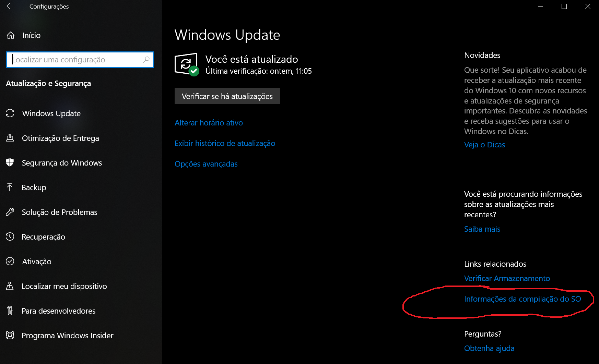
Task: Click the Localizar meu dispositivo person icon
Action: [x=10, y=286]
